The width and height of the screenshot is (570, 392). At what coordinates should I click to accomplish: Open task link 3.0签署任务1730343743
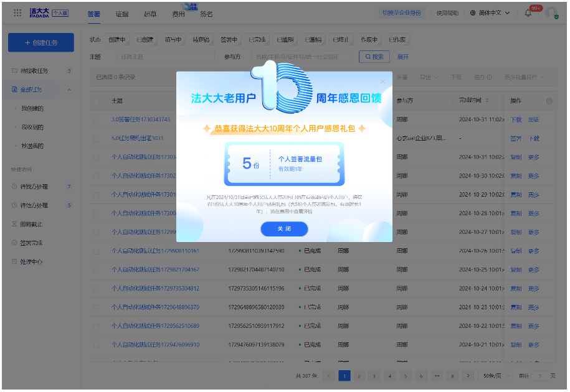coord(141,119)
